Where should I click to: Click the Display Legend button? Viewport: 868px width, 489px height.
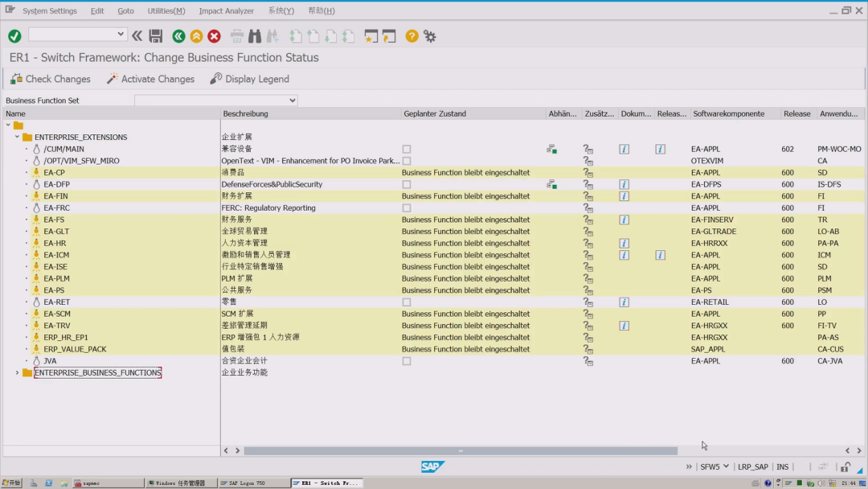click(250, 79)
